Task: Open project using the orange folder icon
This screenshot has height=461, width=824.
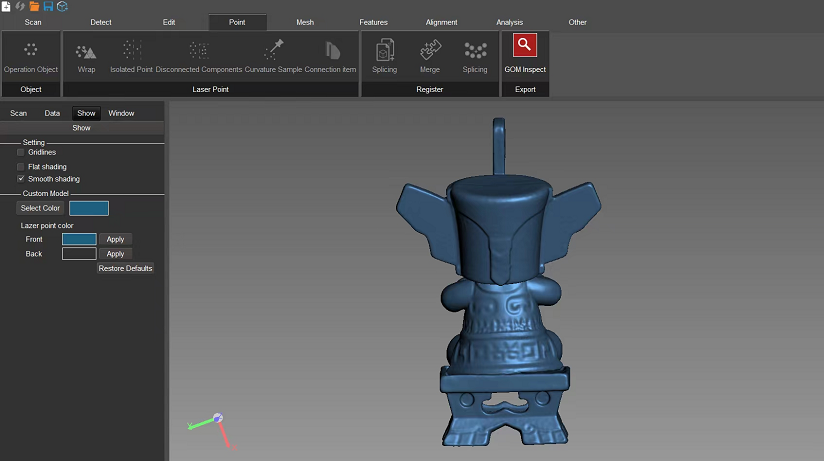Action: point(34,6)
